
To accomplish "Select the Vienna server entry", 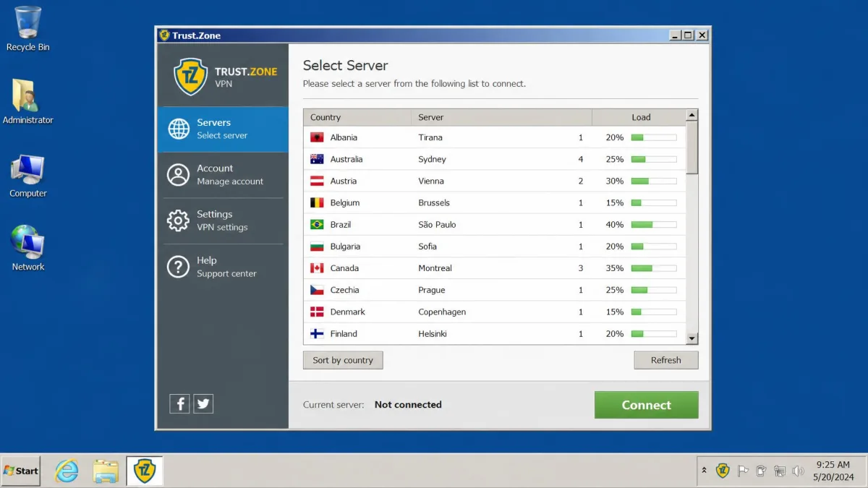I will [494, 181].
